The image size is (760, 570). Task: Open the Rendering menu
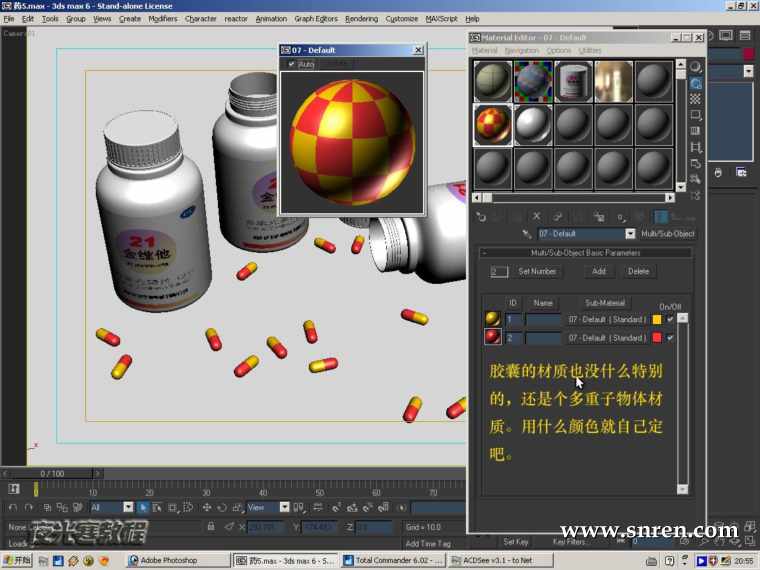pyautogui.click(x=361, y=19)
